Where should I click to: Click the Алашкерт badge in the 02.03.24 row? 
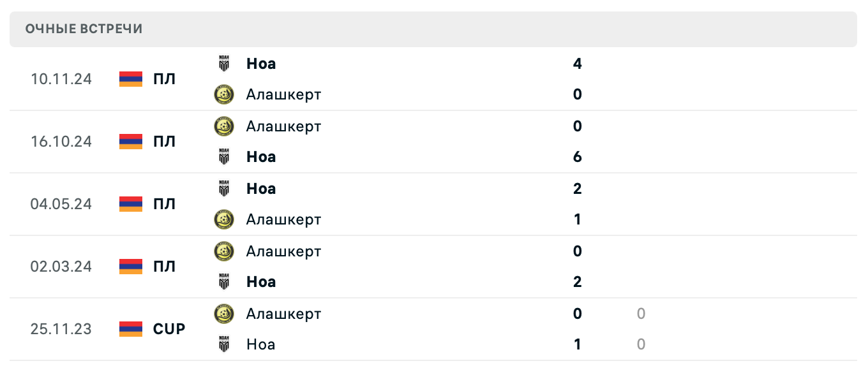224,251
